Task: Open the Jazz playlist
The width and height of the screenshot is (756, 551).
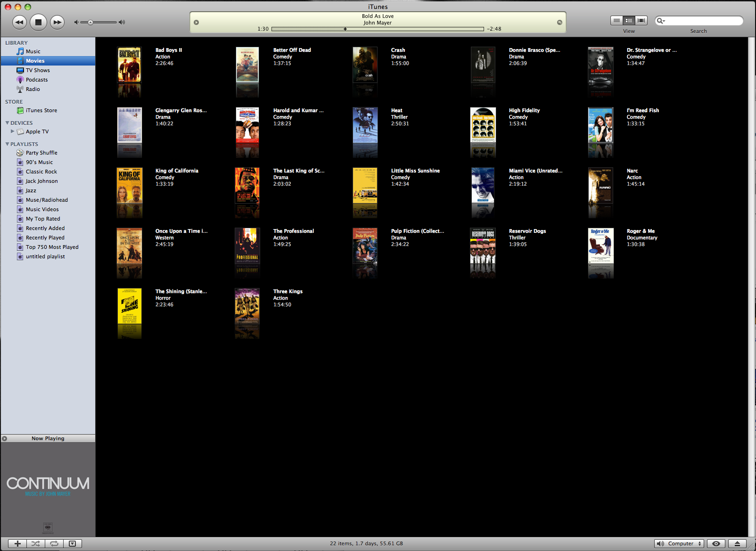Action: pyautogui.click(x=31, y=190)
